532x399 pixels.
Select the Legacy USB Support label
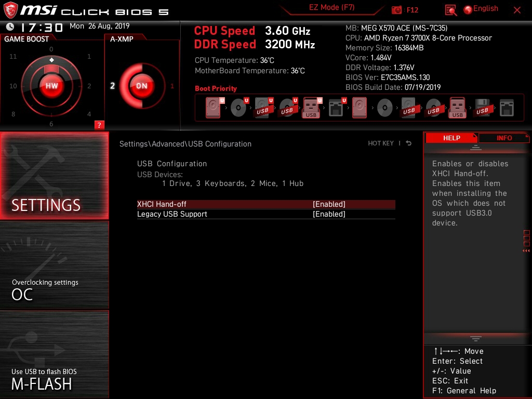tap(172, 214)
